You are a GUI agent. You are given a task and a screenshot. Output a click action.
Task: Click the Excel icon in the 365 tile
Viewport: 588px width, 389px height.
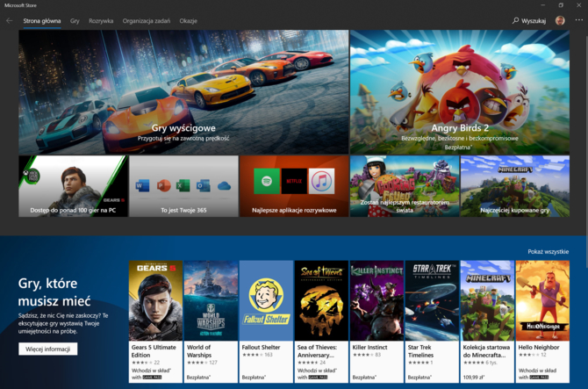click(183, 185)
